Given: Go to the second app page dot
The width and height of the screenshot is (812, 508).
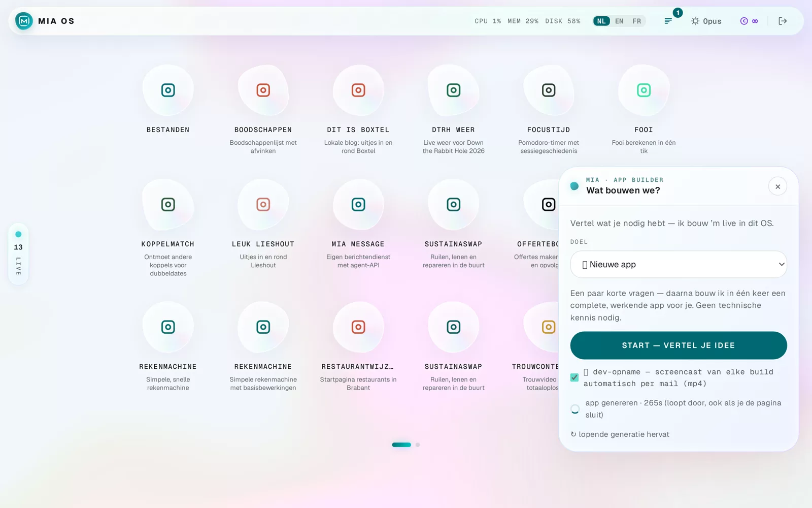Looking at the screenshot, I should (418, 445).
